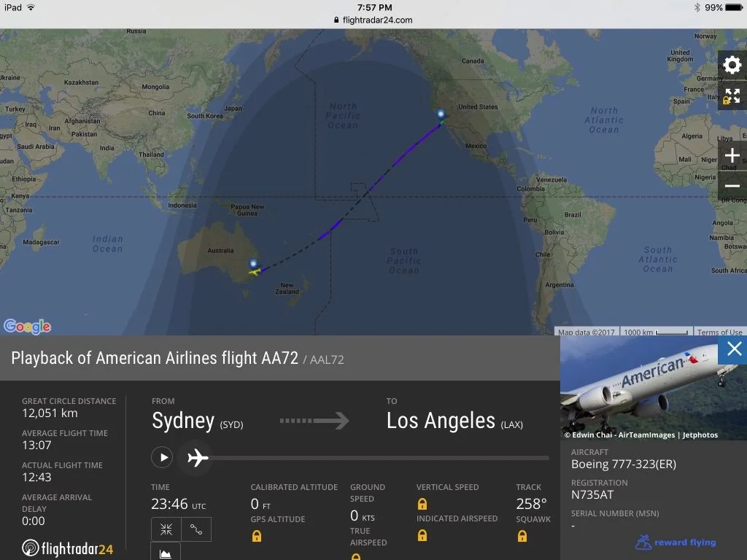Tap the battery indicator in status bar
The height and width of the screenshot is (560, 747).
click(734, 7)
